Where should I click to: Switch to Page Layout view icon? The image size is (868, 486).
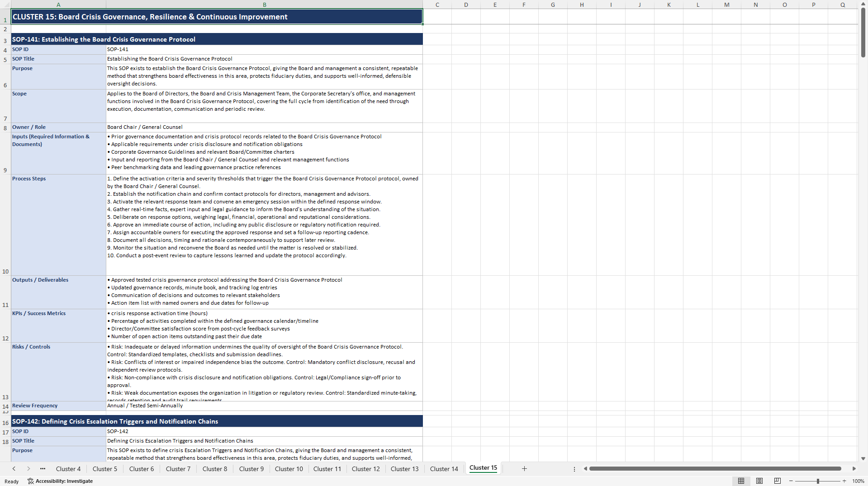pos(759,481)
